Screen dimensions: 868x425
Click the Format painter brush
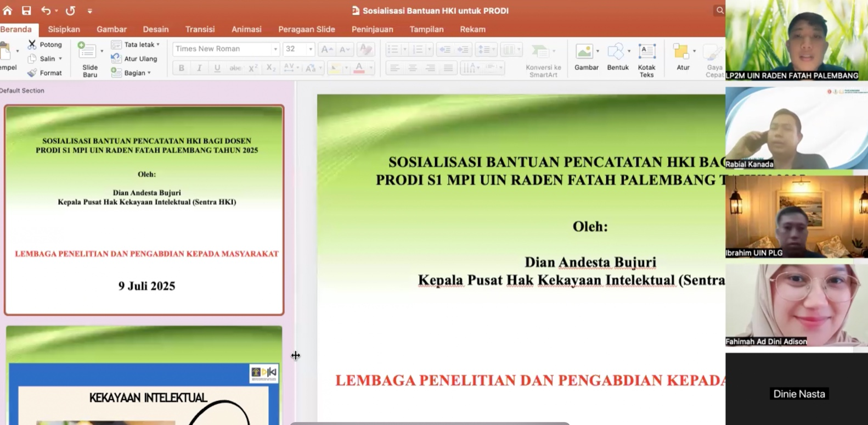(44, 72)
